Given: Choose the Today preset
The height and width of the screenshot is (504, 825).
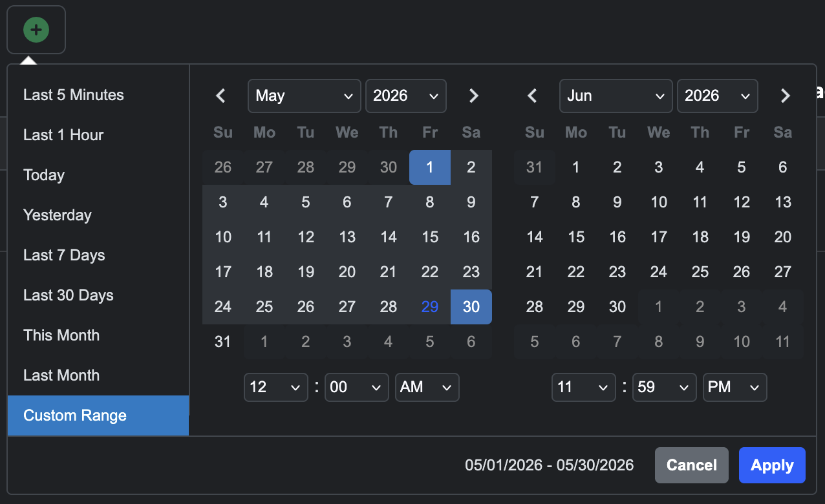Looking at the screenshot, I should pos(98,175).
